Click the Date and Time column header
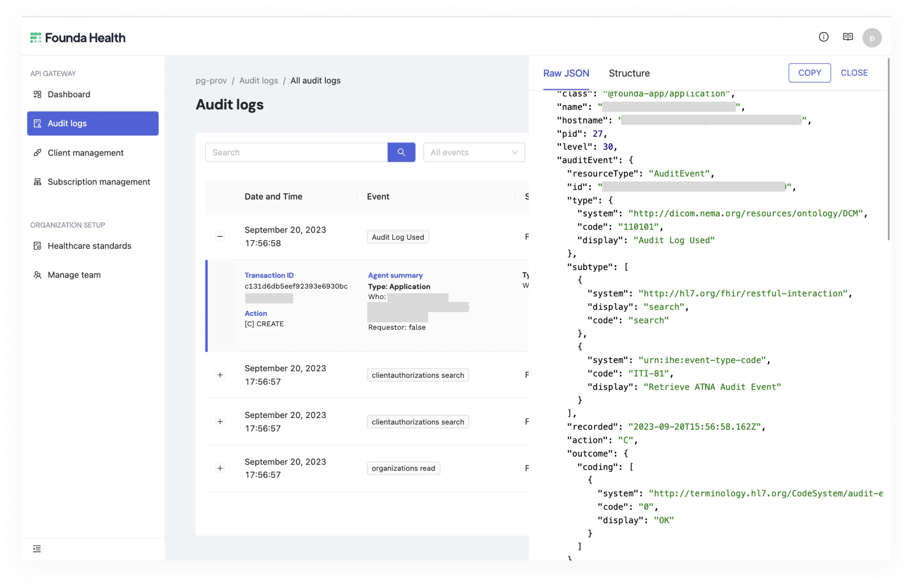This screenshot has height=588, width=913. pos(273,196)
